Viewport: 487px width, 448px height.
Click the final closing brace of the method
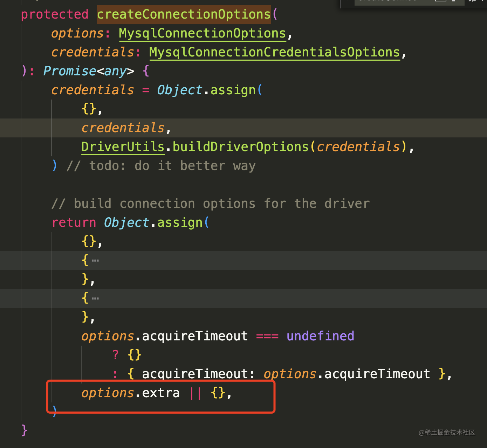tap(24, 430)
